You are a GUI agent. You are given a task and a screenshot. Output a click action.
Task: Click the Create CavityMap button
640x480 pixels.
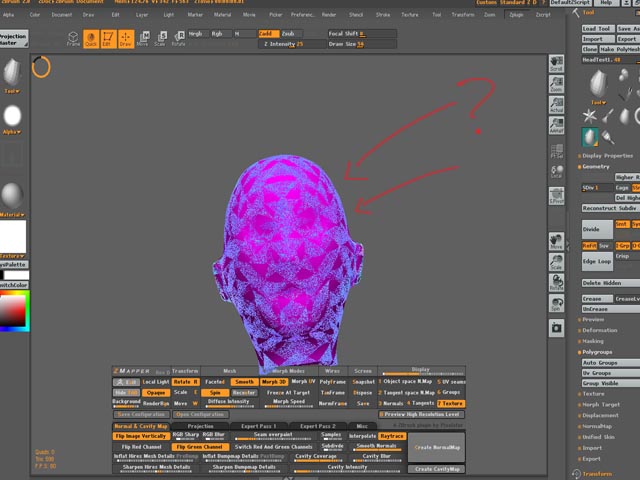coord(437,469)
